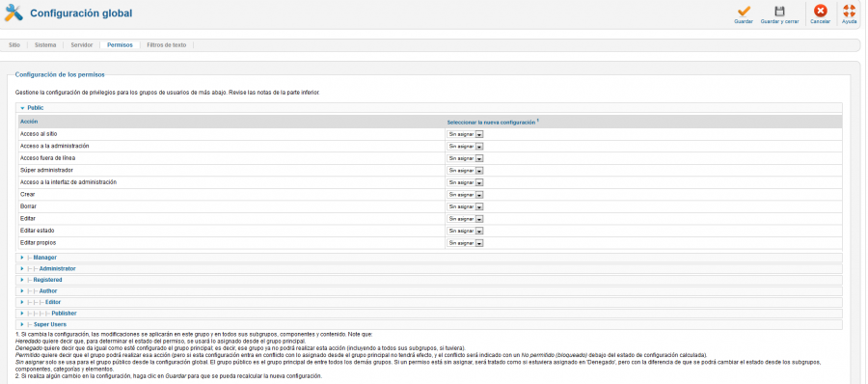Click the Editar estado row label
The image size is (868, 384).
pos(37,231)
